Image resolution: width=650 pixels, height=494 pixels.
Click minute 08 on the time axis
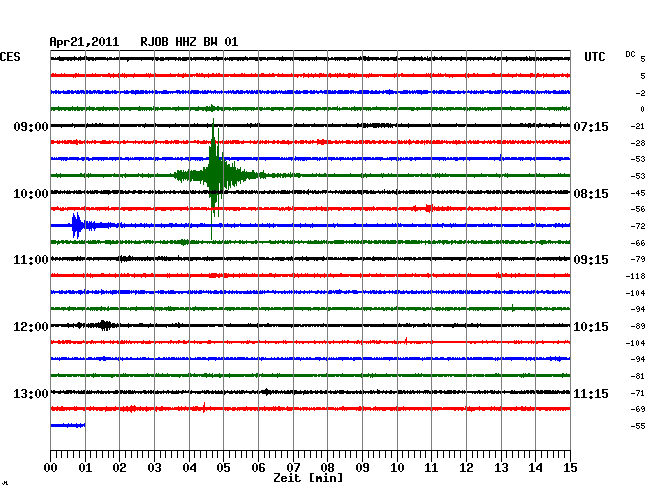click(x=327, y=467)
